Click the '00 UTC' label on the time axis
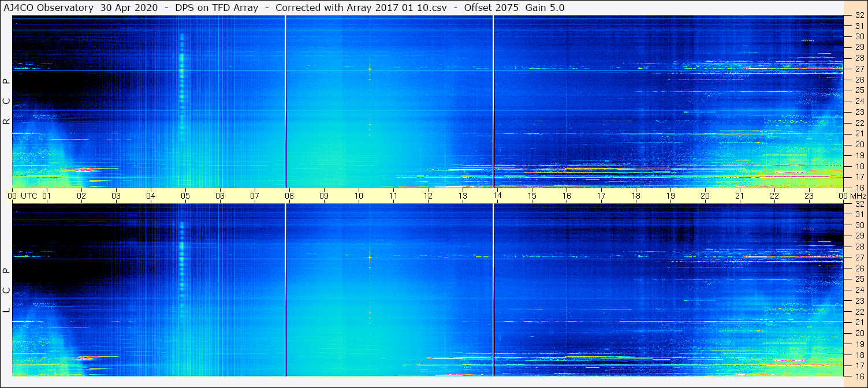The height and width of the screenshot is (388, 868). click(22, 196)
